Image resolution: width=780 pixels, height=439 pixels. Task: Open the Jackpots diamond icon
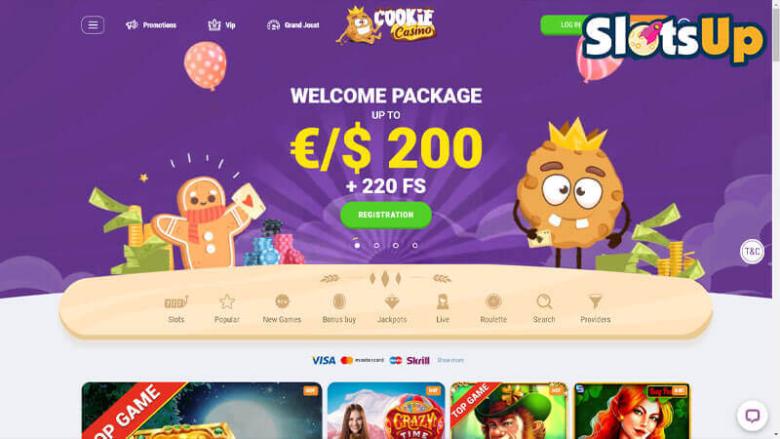point(392,302)
